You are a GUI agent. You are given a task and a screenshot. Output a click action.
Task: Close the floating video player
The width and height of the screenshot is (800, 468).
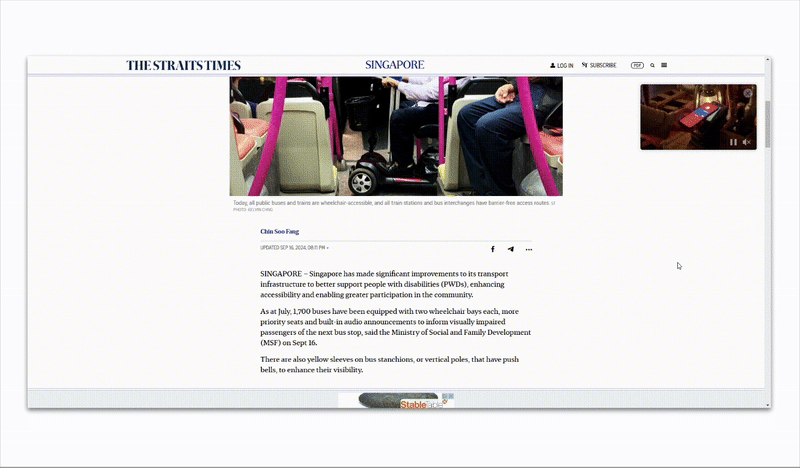click(747, 93)
